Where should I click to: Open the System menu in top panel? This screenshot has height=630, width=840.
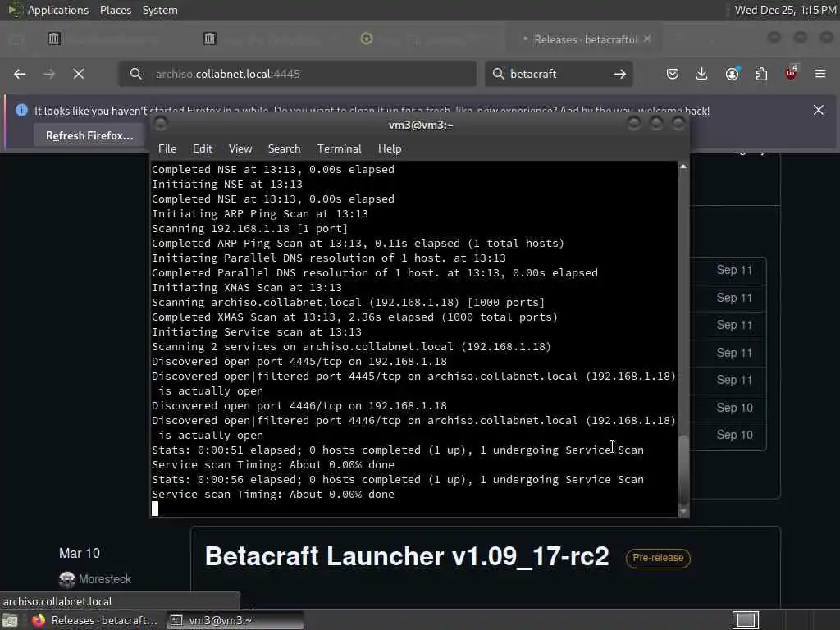[160, 10]
